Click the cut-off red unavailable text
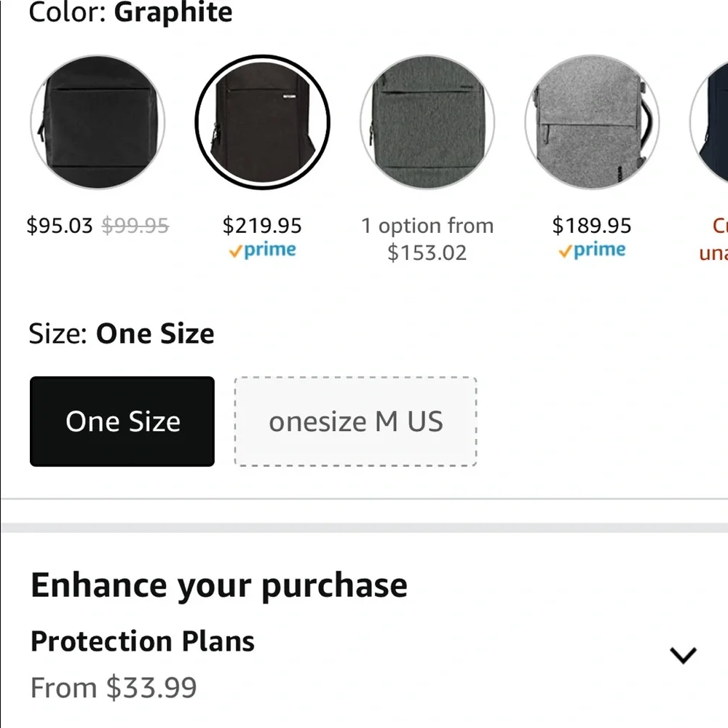 [x=713, y=240]
